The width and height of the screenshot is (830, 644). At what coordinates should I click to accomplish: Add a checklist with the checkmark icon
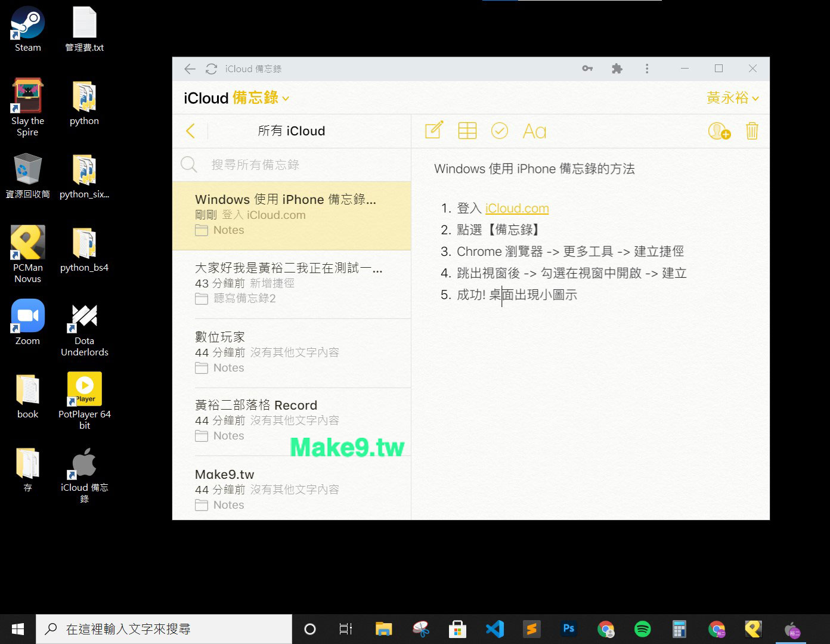[500, 131]
